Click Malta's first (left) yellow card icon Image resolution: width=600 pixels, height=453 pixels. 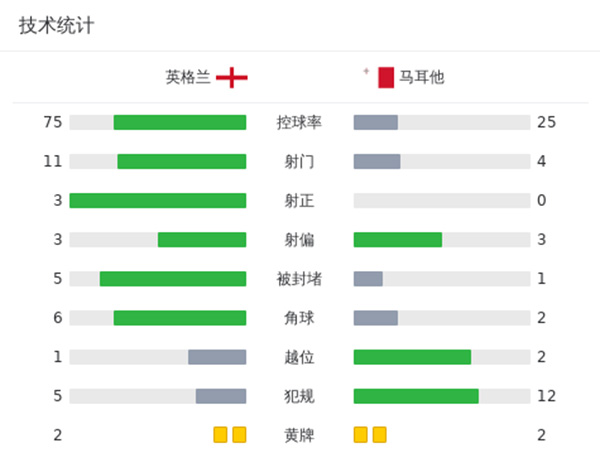[x=361, y=435]
